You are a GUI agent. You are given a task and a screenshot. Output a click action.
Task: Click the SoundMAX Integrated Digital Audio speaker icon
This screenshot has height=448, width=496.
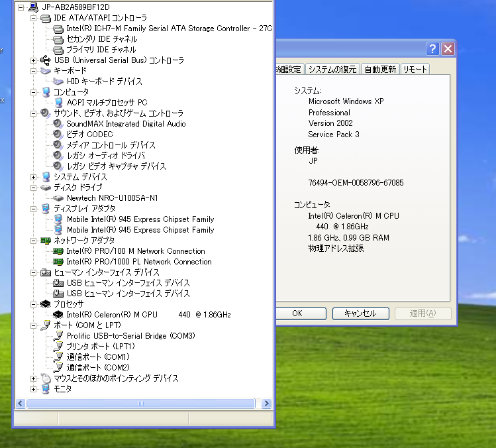click(x=58, y=124)
